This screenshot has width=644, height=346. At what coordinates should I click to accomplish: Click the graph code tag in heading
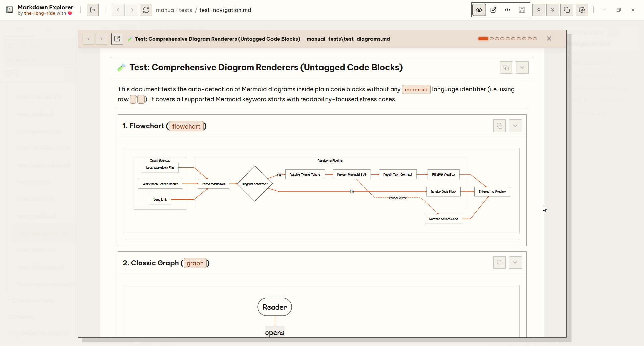(195, 263)
